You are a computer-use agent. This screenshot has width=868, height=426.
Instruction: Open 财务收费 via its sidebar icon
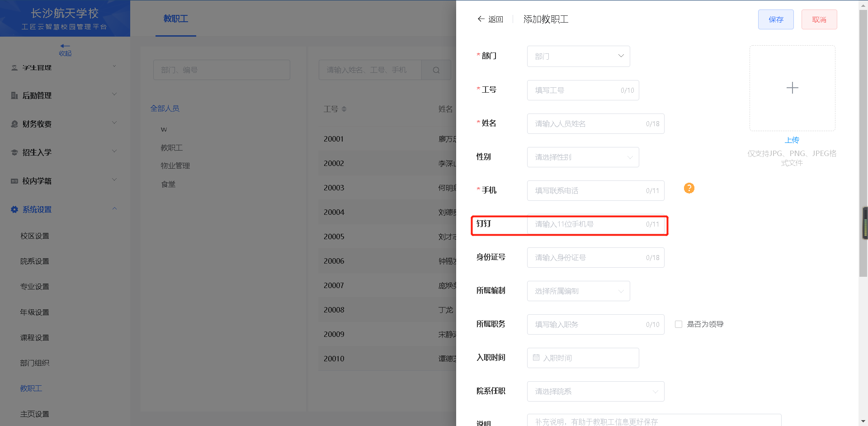tap(14, 123)
